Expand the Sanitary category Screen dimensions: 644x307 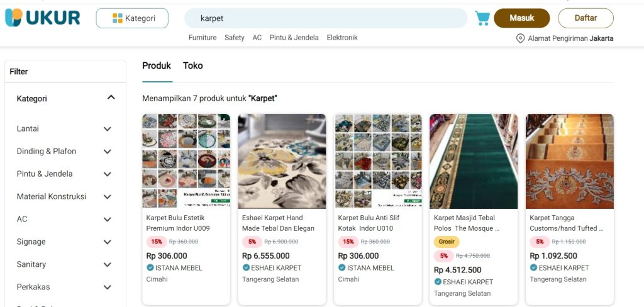(108, 265)
